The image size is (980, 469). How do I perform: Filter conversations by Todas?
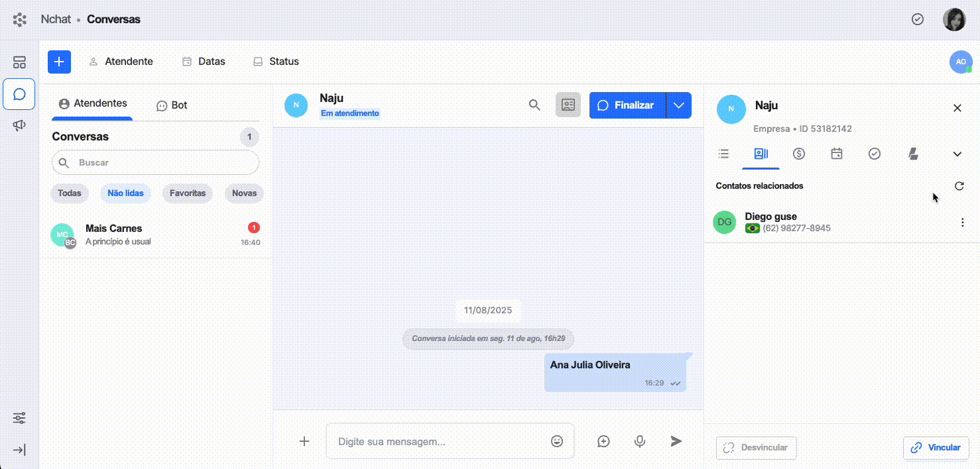(70, 193)
